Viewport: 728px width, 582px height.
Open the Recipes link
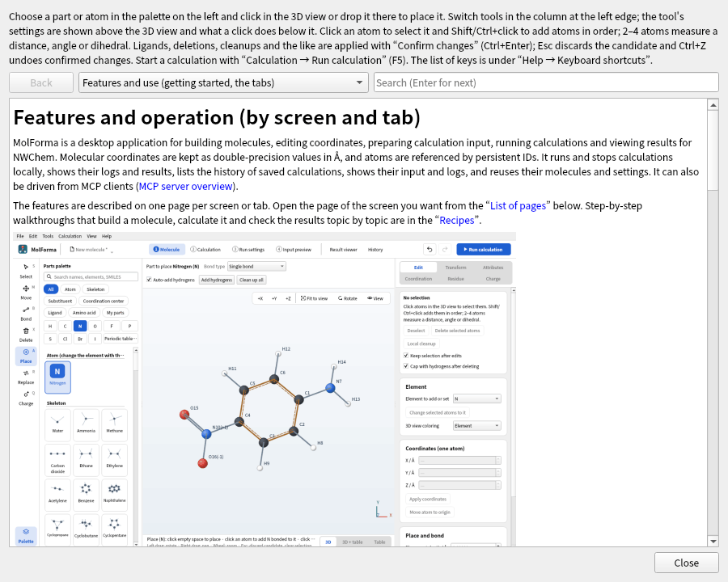(x=457, y=221)
